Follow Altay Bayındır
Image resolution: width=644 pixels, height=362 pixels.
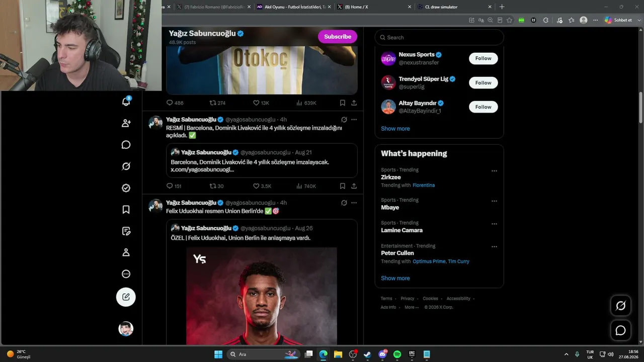(483, 107)
